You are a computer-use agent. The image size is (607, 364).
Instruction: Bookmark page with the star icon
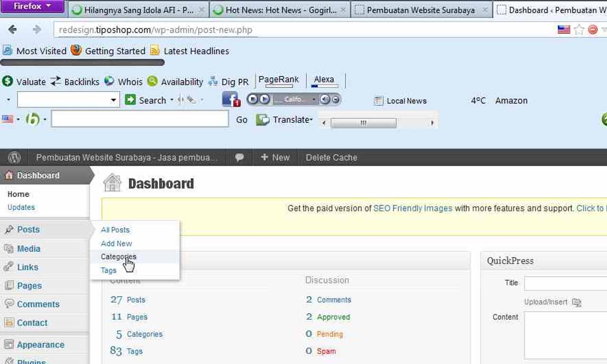point(579,30)
